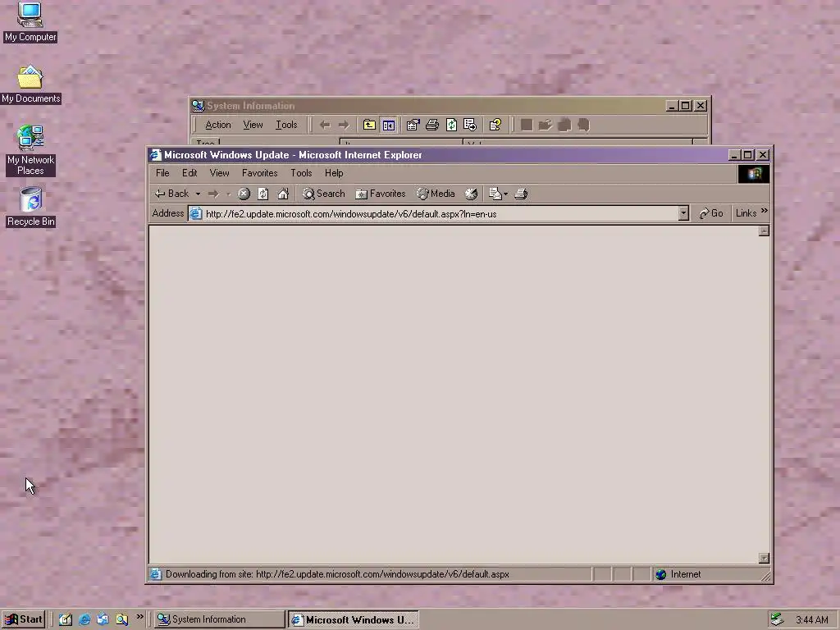
Task: Toggle Show/Hide Console Tree icon in System Information
Action: tap(388, 126)
